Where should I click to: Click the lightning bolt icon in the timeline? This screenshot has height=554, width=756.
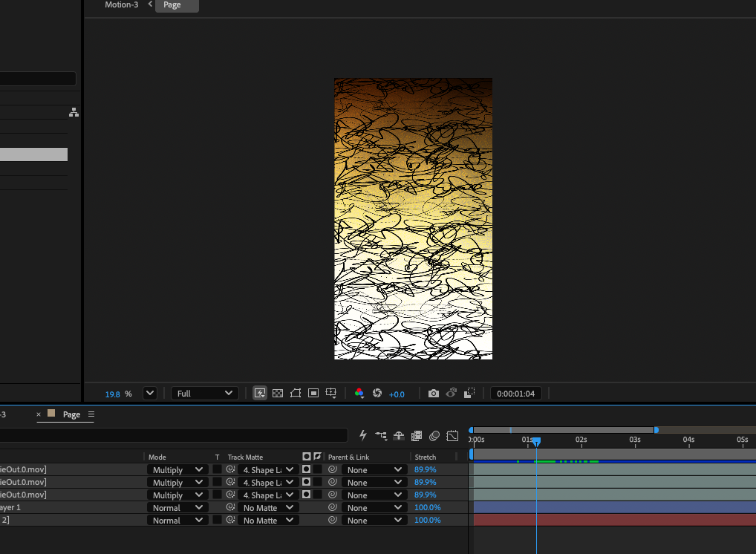363,435
